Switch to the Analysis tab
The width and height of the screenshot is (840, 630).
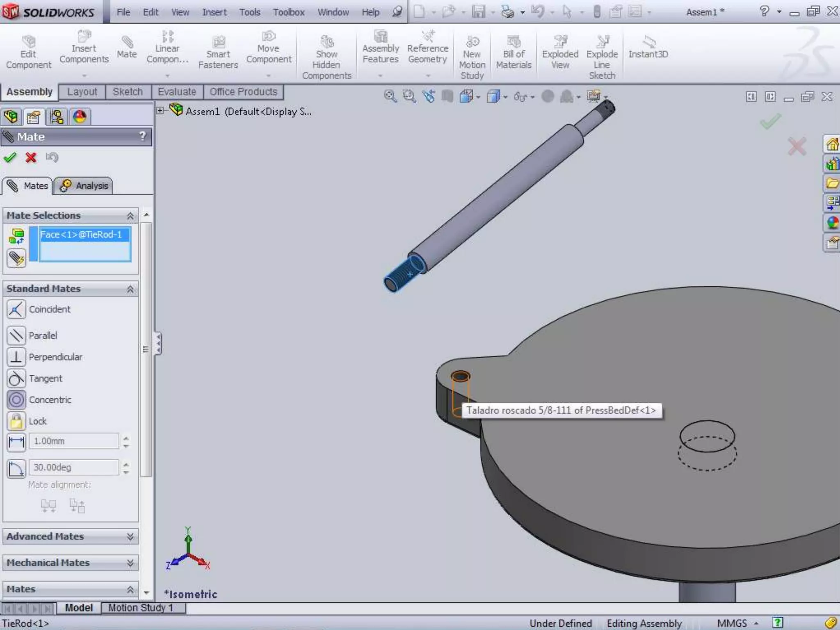click(84, 186)
